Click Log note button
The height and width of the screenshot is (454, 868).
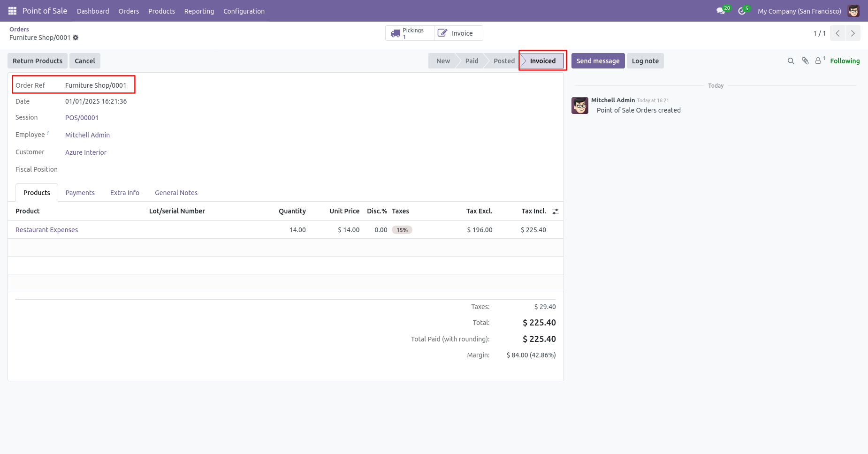tap(645, 61)
